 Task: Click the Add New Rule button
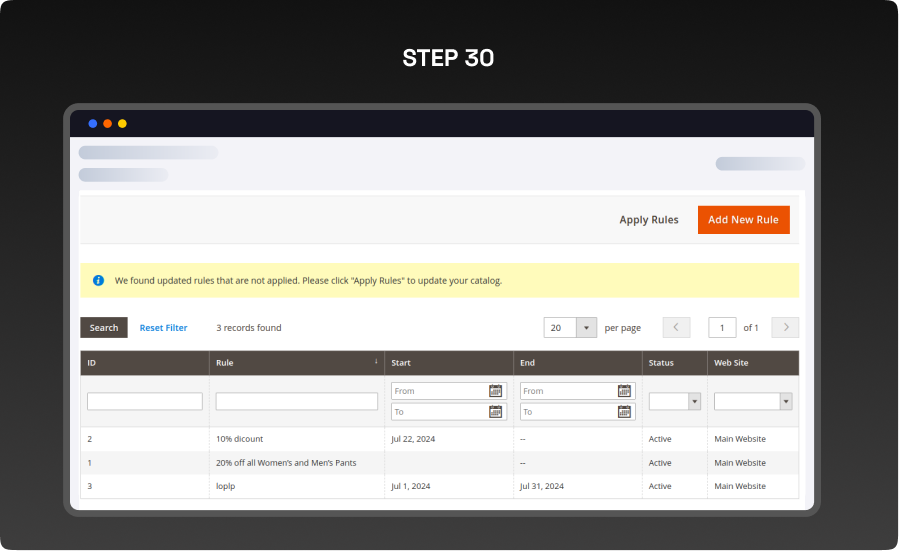coord(743,220)
